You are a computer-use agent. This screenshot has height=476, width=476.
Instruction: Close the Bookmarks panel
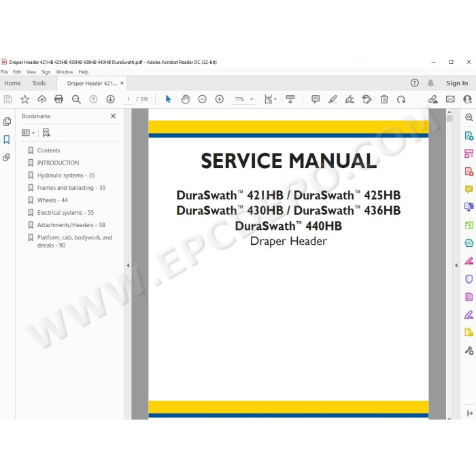[114, 116]
